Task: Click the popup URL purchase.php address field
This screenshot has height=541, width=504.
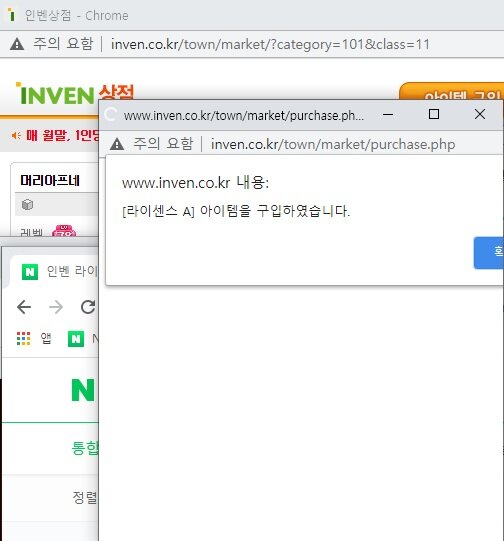Action: (x=333, y=144)
